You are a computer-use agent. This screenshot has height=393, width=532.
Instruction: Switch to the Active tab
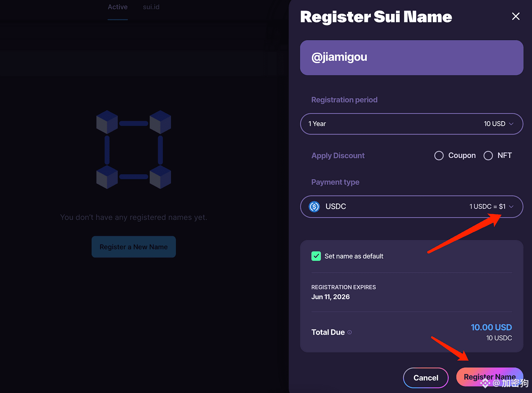coord(118,7)
